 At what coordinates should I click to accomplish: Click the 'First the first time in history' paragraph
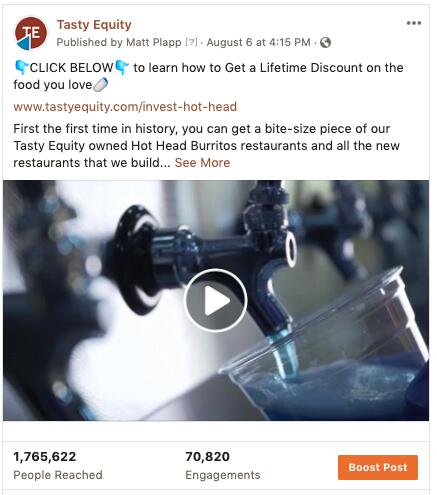(x=206, y=146)
